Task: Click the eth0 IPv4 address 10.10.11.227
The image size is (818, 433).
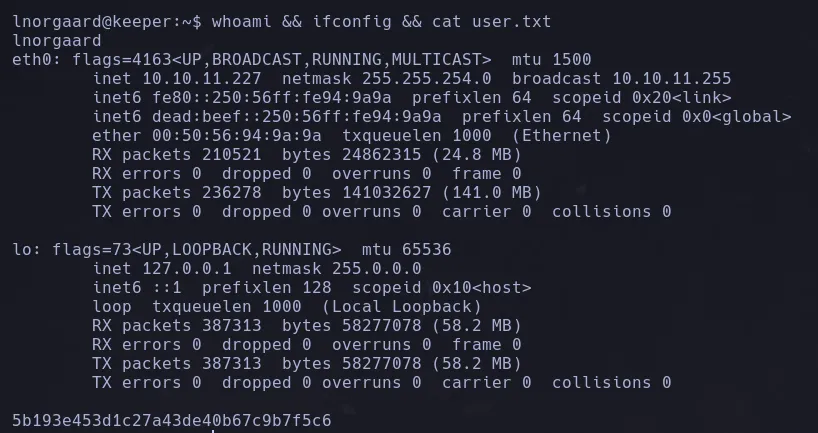Action: [201, 78]
